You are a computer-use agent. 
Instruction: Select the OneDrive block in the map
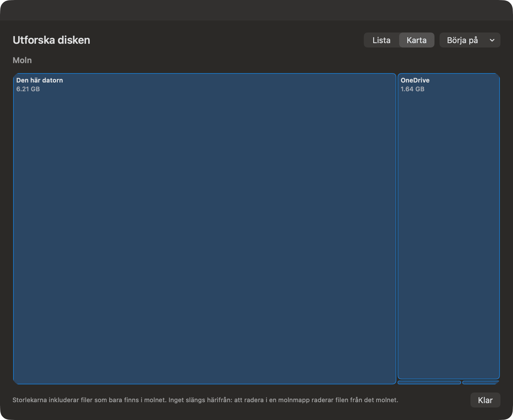click(449, 226)
